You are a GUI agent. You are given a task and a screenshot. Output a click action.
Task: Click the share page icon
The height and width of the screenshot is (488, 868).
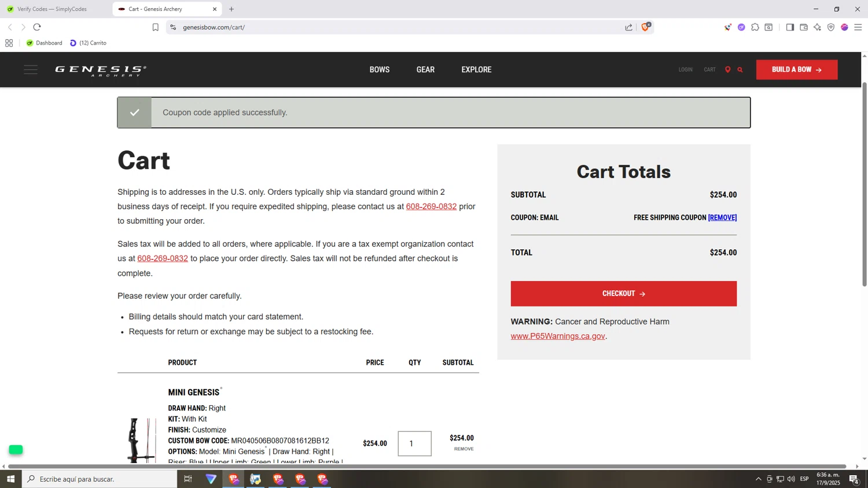pos(628,27)
